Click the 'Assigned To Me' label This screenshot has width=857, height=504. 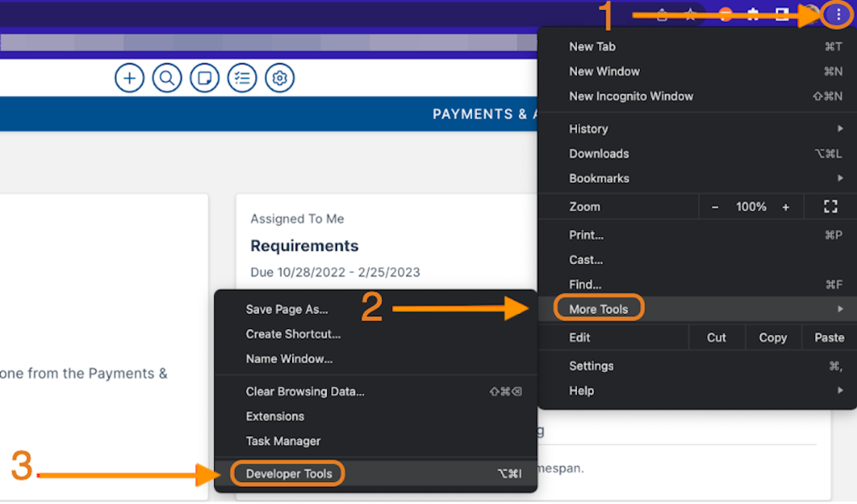(x=297, y=219)
